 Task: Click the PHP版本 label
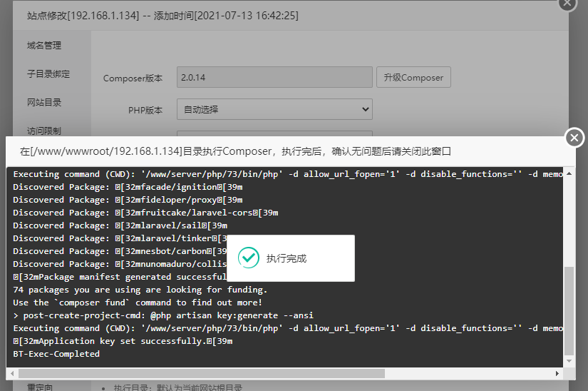(145, 111)
